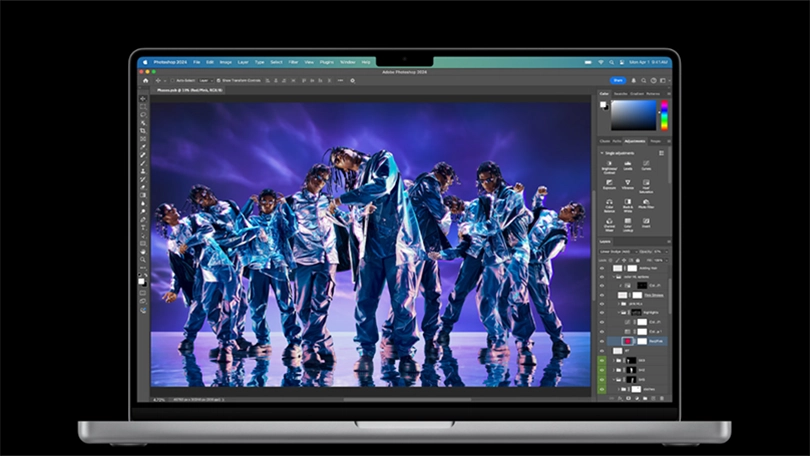This screenshot has width=810, height=456.
Task: Add a Levels adjustment
Action: point(628,165)
